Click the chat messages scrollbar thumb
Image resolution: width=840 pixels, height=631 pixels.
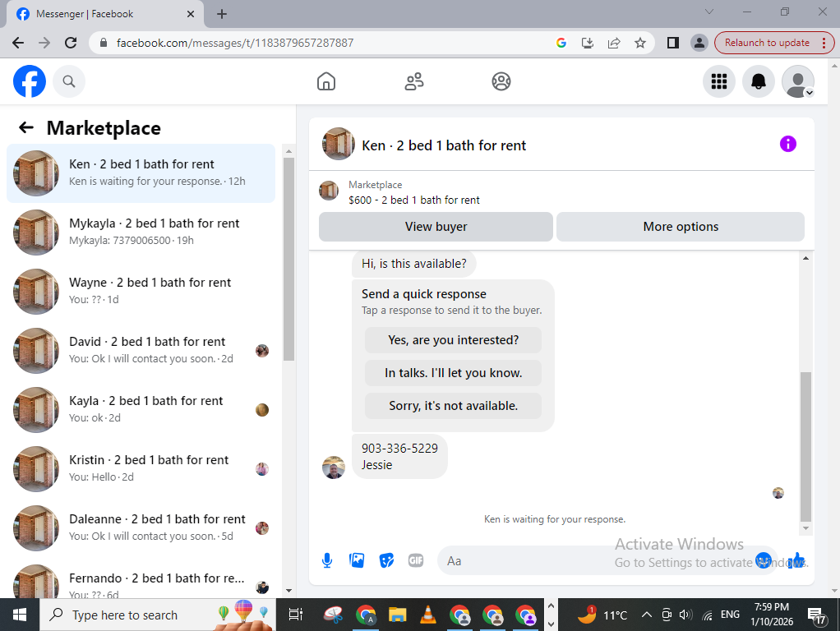pyautogui.click(x=805, y=446)
